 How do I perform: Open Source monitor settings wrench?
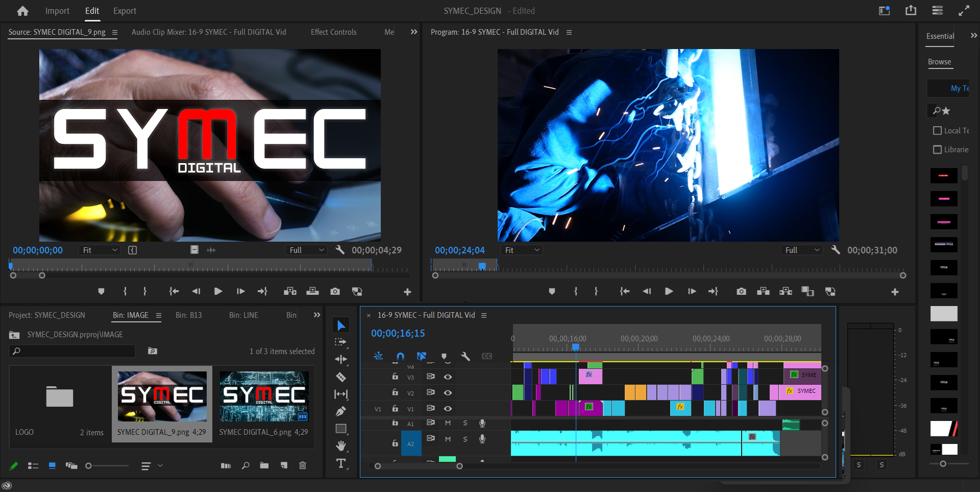(339, 250)
